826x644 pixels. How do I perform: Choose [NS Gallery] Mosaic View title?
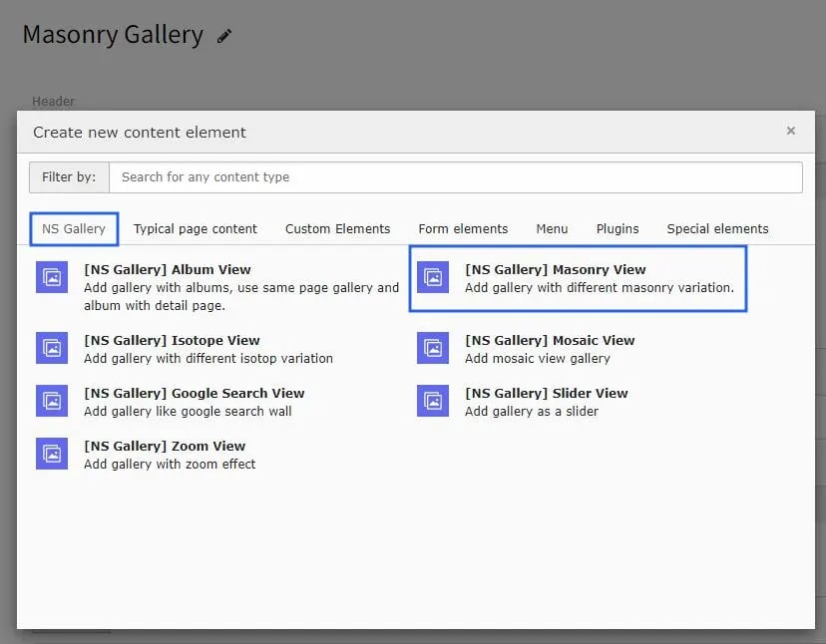pos(550,341)
